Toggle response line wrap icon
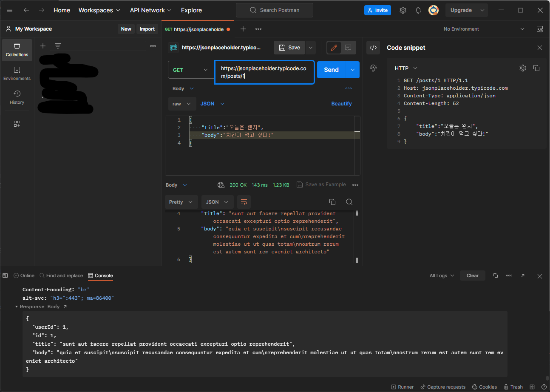 [244, 202]
